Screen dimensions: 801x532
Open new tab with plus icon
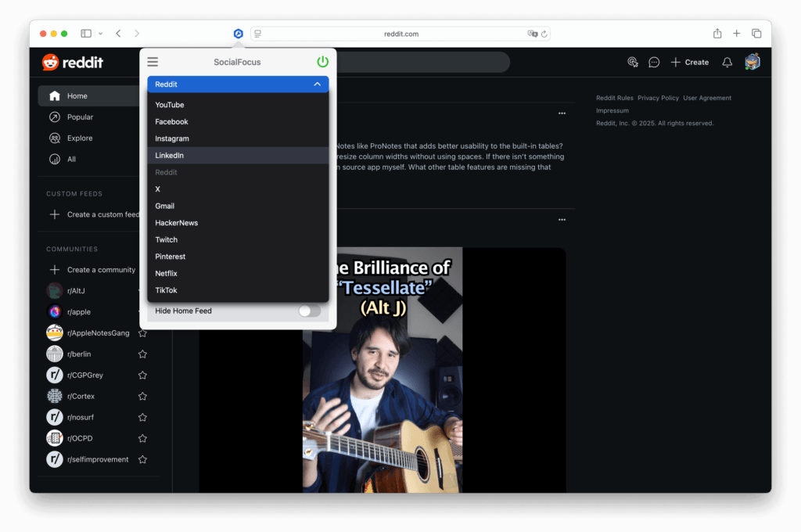pos(736,34)
